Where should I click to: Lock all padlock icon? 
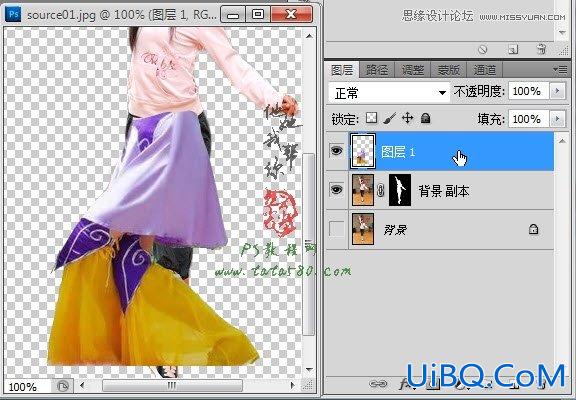[425, 118]
